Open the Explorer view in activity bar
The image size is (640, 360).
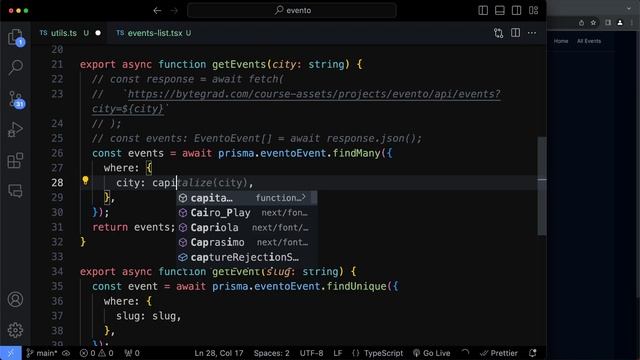click(x=16, y=37)
